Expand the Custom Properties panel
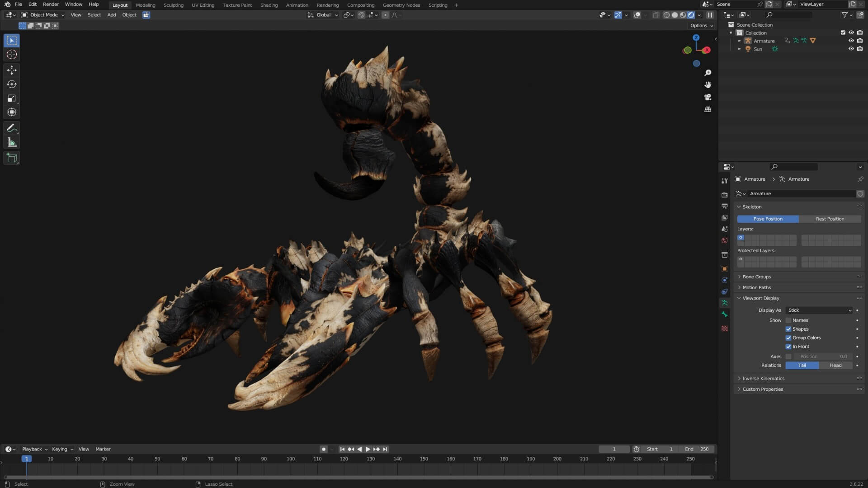Viewport: 868px width, 488px height. pyautogui.click(x=763, y=389)
